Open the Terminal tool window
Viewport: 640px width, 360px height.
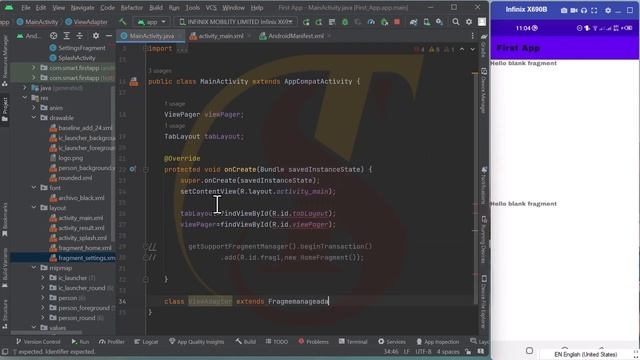[x=353, y=342]
